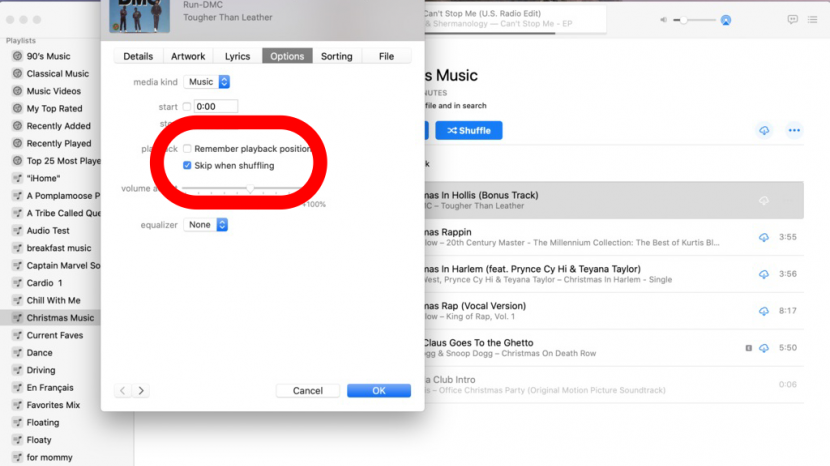Select the Club Intro track row
The image size is (830, 466).
click(x=614, y=385)
